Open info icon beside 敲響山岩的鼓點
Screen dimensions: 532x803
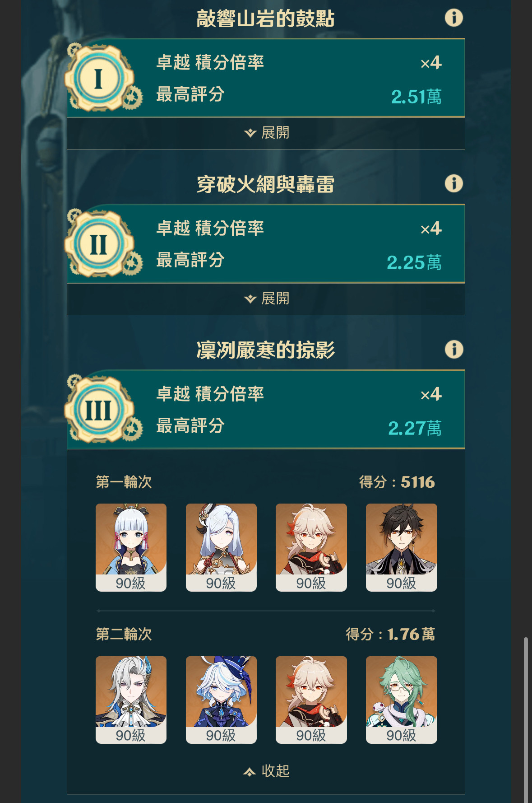coord(454,18)
